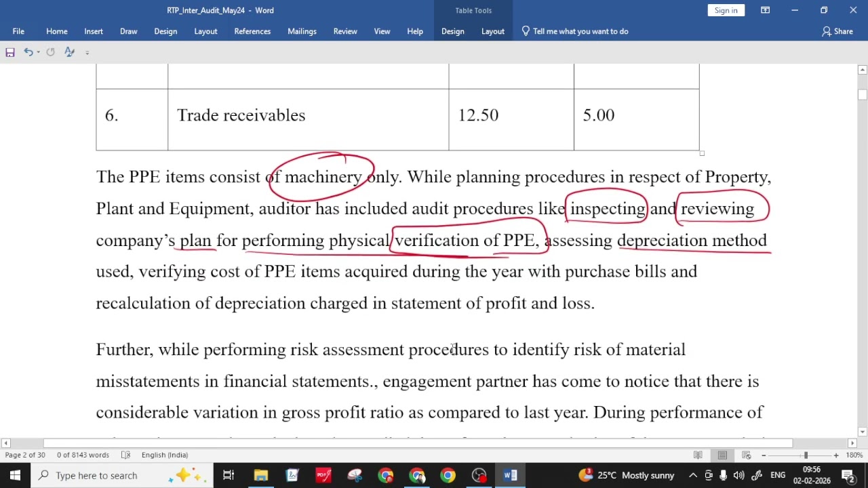Switch to Print Layout view
Image resolution: width=868 pixels, height=488 pixels.
(722, 455)
